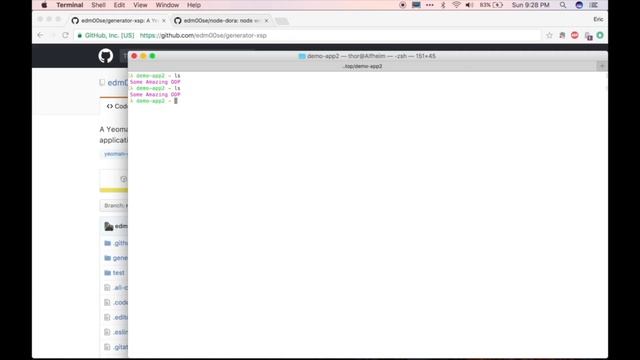Bookmark this page with star icon
The image size is (640, 360).
pos(549,36)
